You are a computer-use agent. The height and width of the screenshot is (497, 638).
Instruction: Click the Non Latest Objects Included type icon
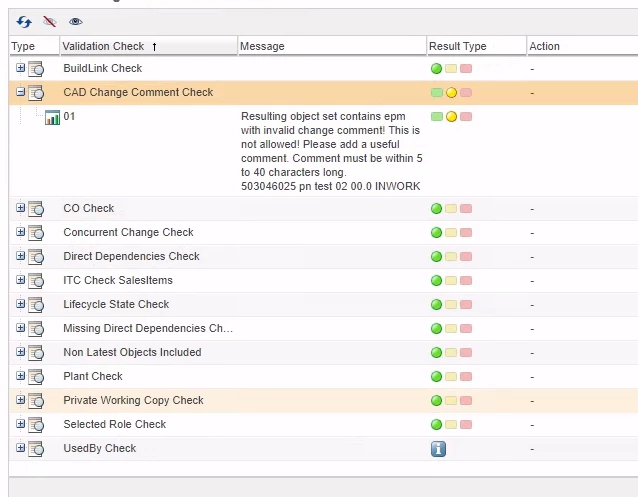pyautogui.click(x=36, y=353)
